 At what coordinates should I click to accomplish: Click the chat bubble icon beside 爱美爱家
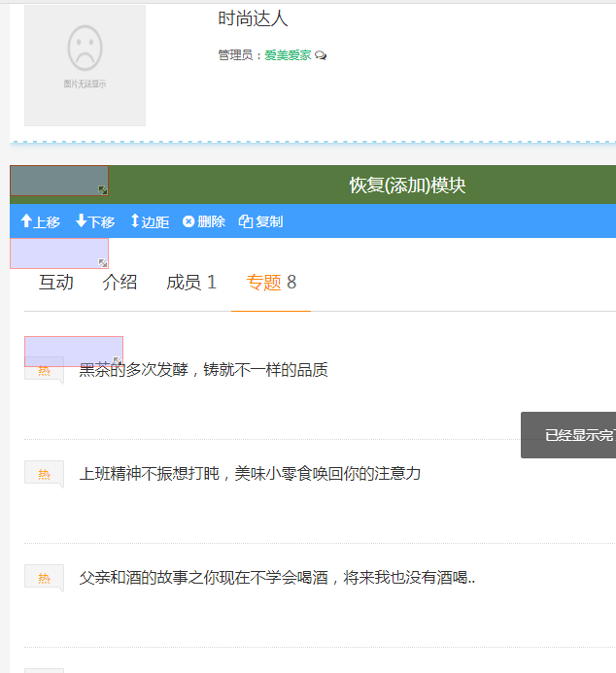click(x=321, y=56)
